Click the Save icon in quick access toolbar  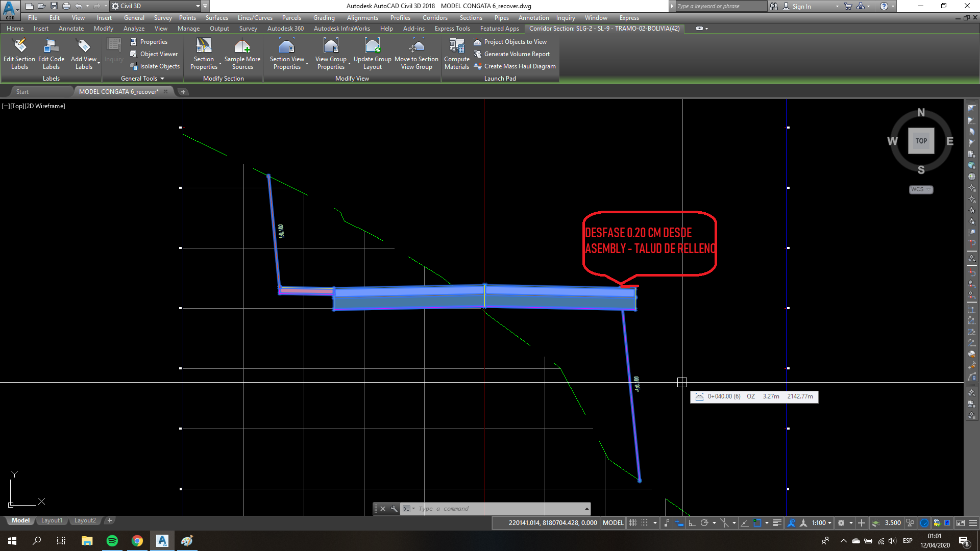54,6
